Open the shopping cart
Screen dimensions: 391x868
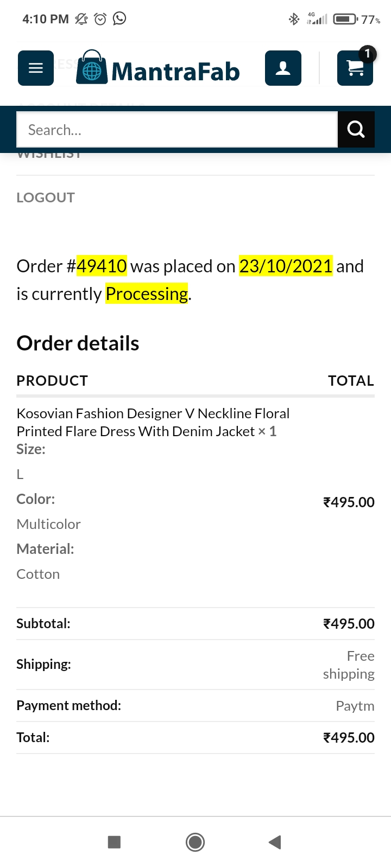(x=355, y=69)
